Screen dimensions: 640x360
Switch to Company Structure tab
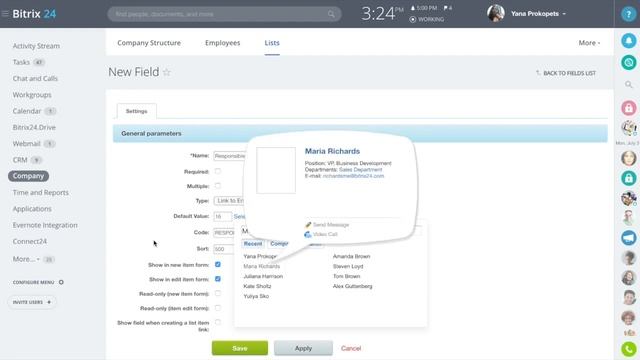pos(149,43)
